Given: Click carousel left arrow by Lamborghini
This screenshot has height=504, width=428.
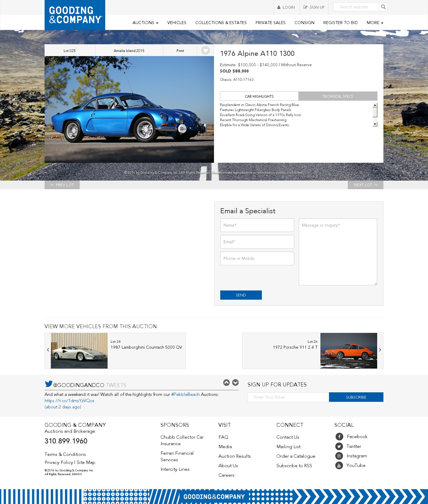Looking at the screenshot, I should point(48,350).
